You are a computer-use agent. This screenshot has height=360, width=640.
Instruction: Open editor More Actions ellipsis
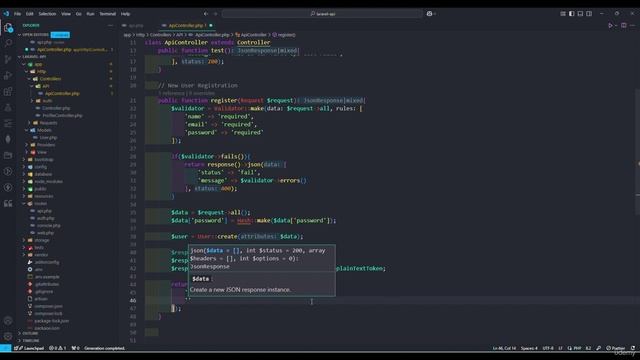pos(633,25)
